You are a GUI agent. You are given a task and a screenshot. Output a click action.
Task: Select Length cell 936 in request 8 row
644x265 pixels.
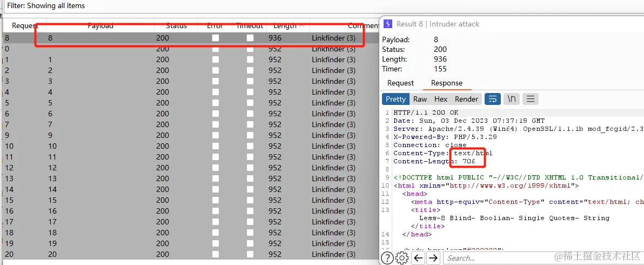[x=275, y=38]
